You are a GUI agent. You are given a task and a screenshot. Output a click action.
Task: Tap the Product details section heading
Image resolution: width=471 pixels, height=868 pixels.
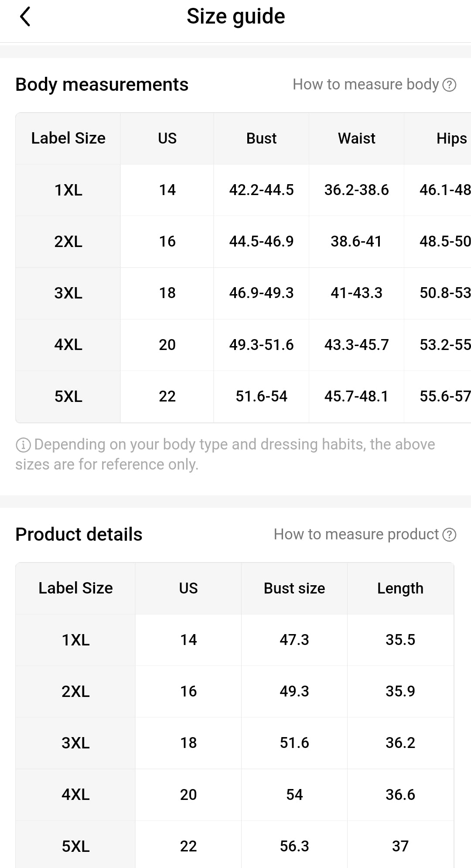coord(79,535)
